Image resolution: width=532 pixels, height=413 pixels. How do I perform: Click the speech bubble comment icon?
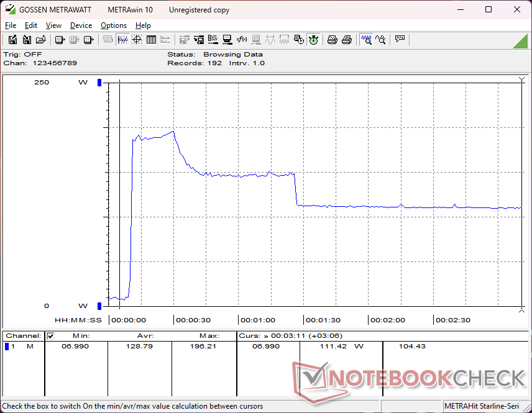400,39
